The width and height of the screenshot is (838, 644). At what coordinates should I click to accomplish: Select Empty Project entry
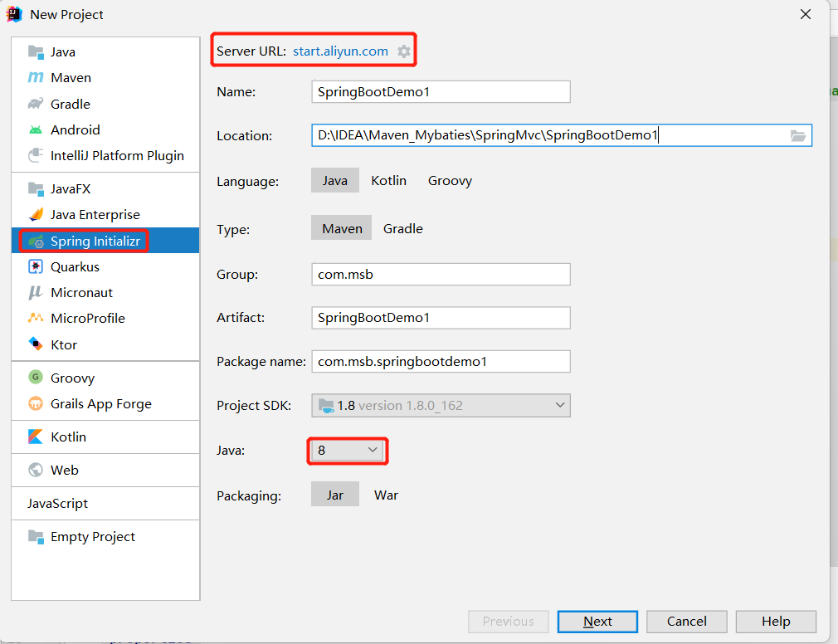[105, 536]
